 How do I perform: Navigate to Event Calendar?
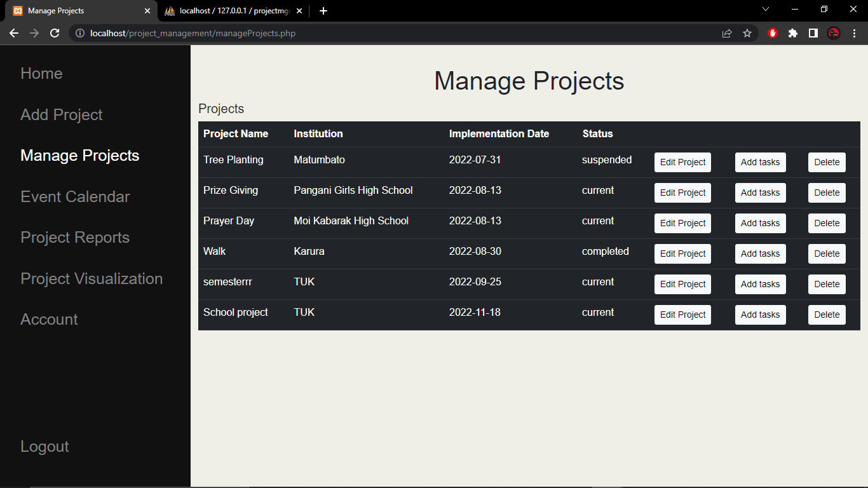point(75,197)
